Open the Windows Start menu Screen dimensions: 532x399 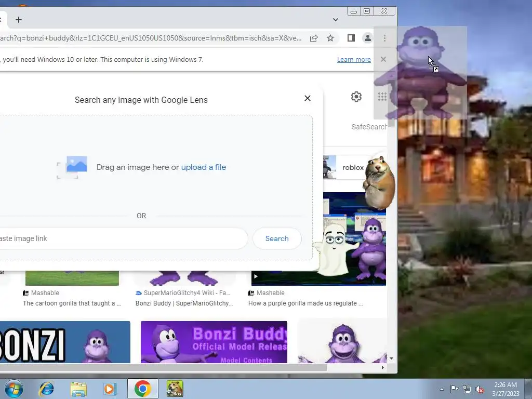(x=14, y=389)
